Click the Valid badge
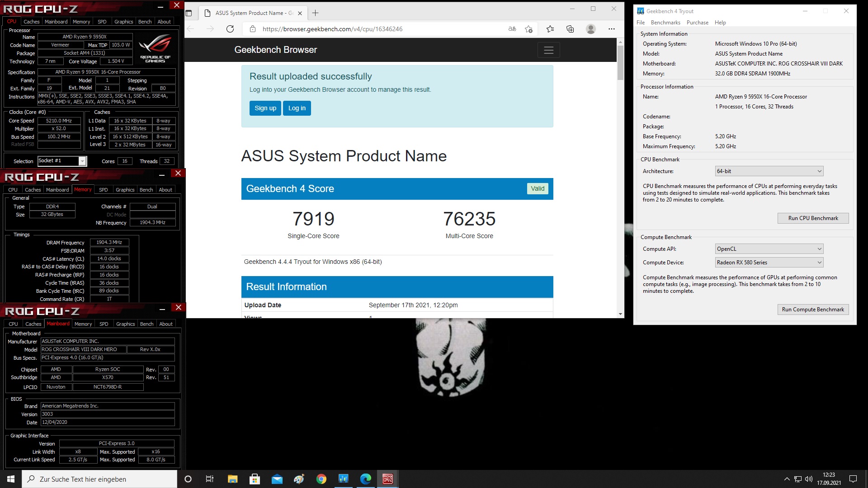Image resolution: width=868 pixels, height=488 pixels. click(538, 189)
